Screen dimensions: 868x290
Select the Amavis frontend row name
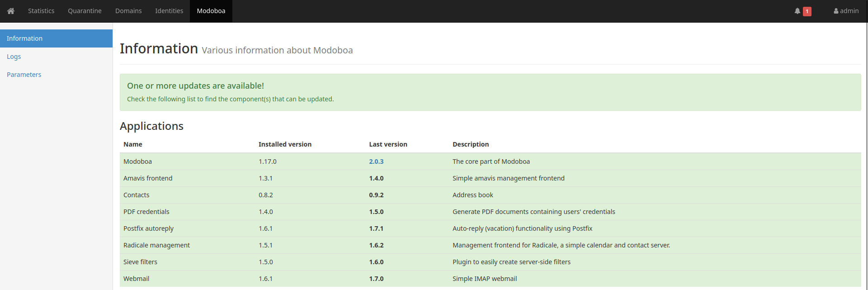pos(148,178)
